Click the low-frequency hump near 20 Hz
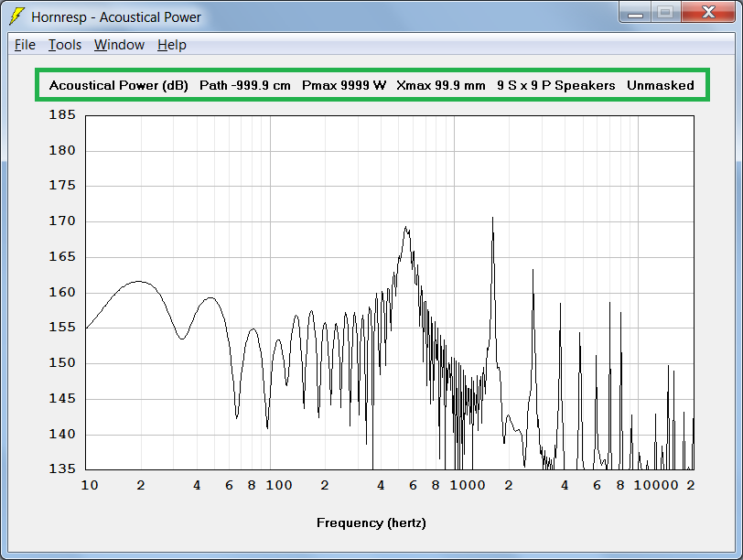This screenshot has width=743, height=560. [139, 282]
